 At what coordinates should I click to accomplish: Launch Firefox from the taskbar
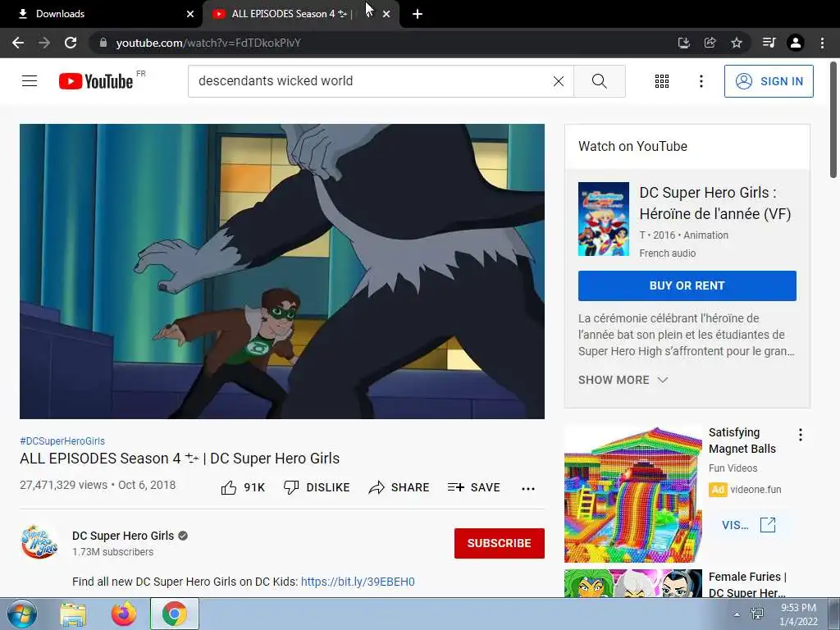[124, 614]
